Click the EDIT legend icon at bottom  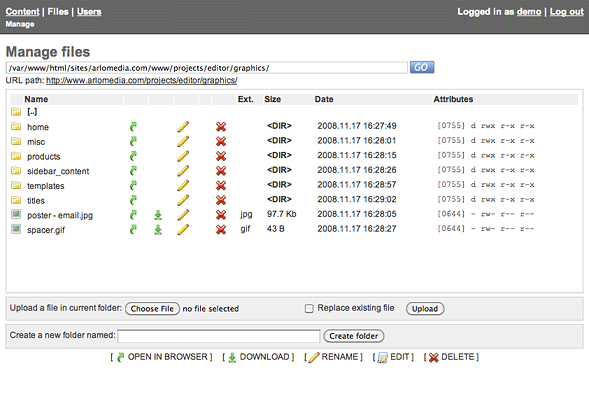tap(382, 358)
